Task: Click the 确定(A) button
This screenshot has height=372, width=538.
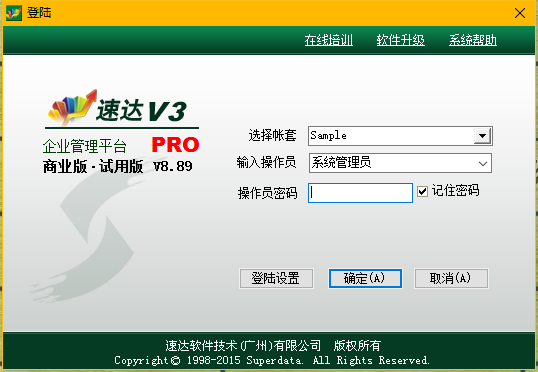Action: [365, 278]
